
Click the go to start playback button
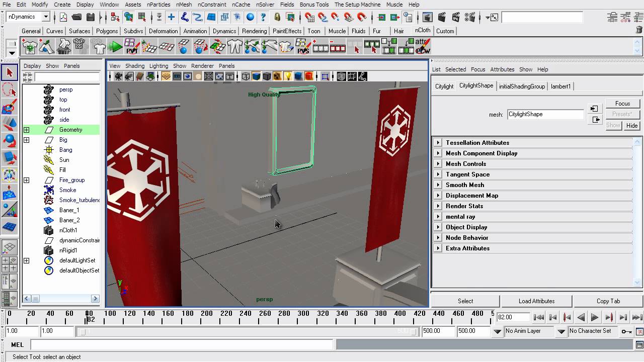pyautogui.click(x=539, y=317)
